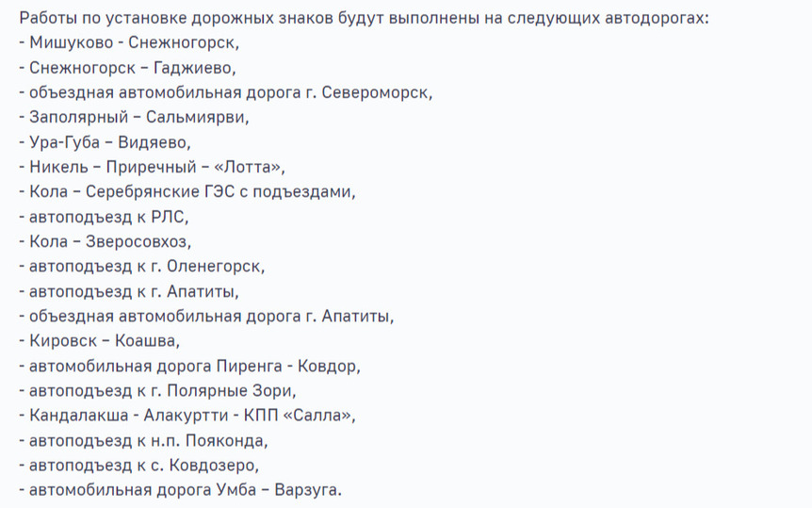Click объездная дорога г. Апатиты entry
This screenshot has width=812, height=508.
tap(206, 317)
